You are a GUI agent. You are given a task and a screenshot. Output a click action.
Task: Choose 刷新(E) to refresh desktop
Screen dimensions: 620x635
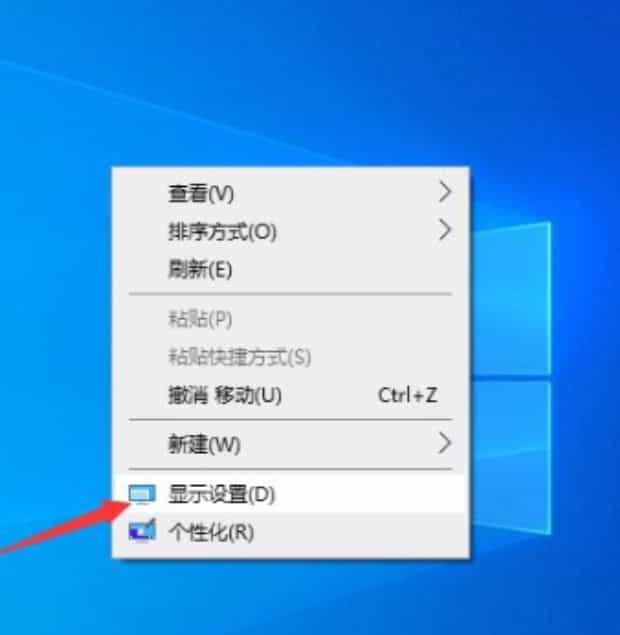coord(291,269)
